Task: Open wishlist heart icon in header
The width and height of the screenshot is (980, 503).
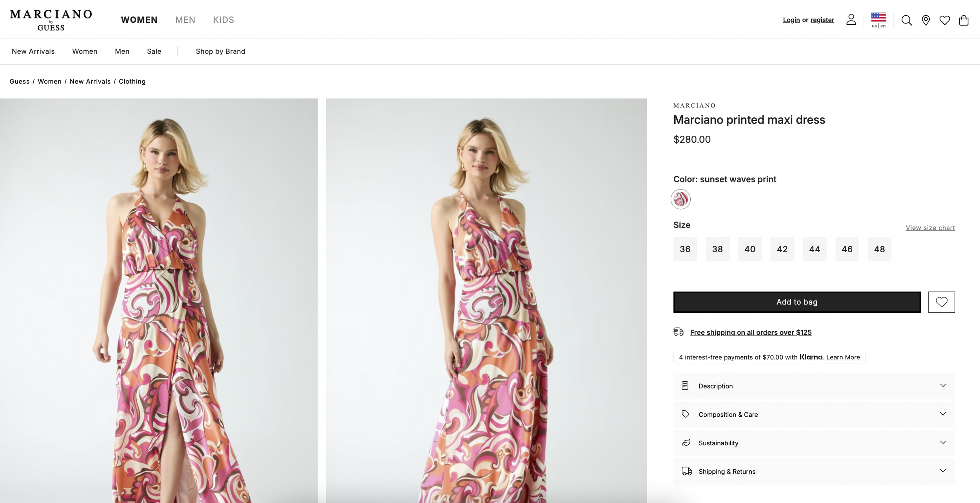Action: click(944, 20)
